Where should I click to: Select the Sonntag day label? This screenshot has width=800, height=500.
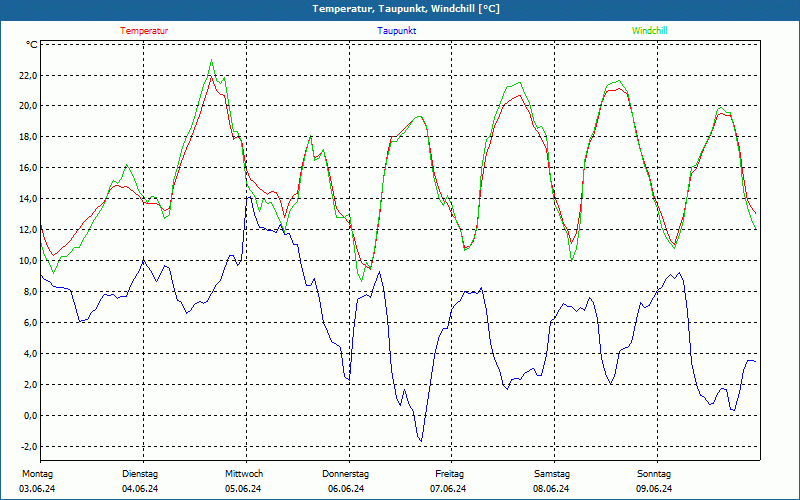tap(654, 474)
